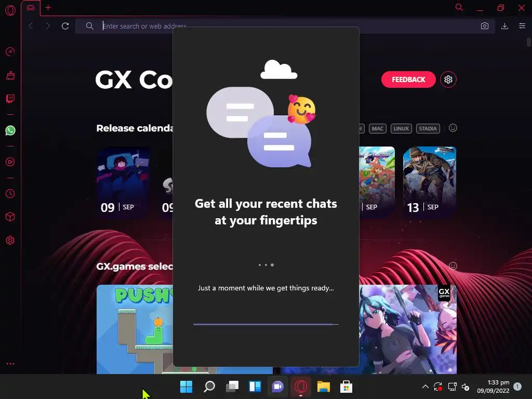Click the muted volume tray icon
Image resolution: width=532 pixels, height=399 pixels.
pyautogui.click(x=465, y=387)
